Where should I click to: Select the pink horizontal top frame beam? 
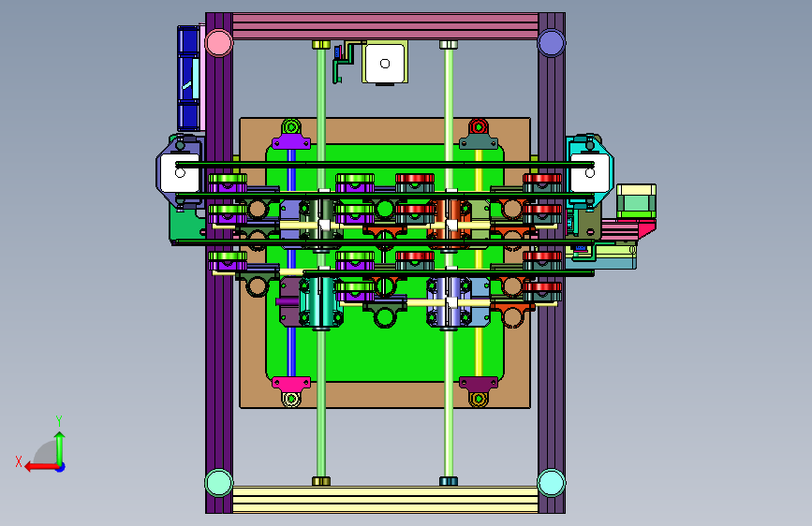(385, 26)
